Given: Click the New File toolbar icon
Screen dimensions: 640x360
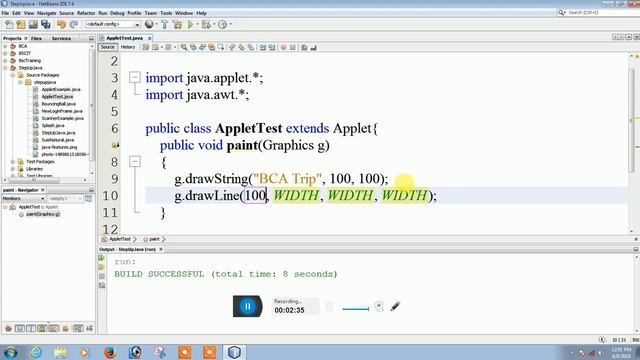Looking at the screenshot, I should (x=9, y=24).
